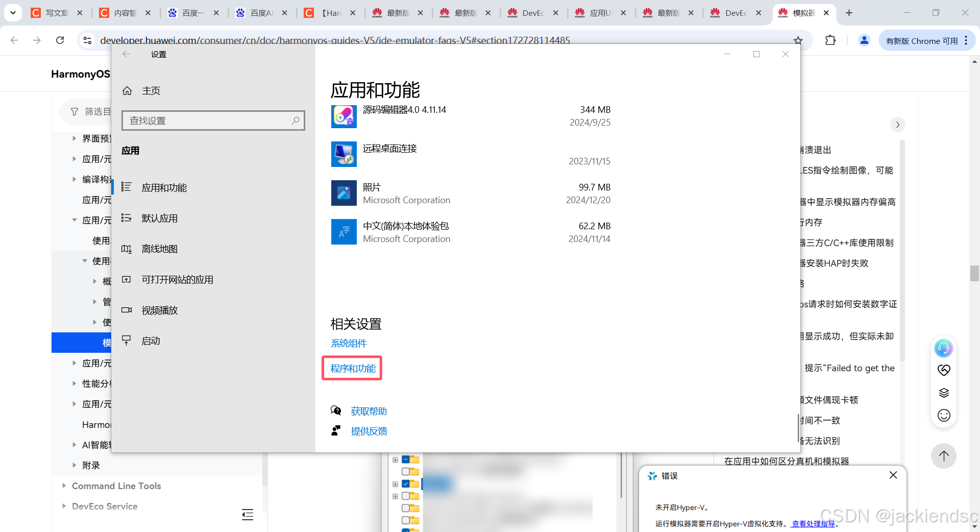This screenshot has width=980, height=532.
Task: Click the search magnifier in 查找设置
Action: (x=295, y=120)
